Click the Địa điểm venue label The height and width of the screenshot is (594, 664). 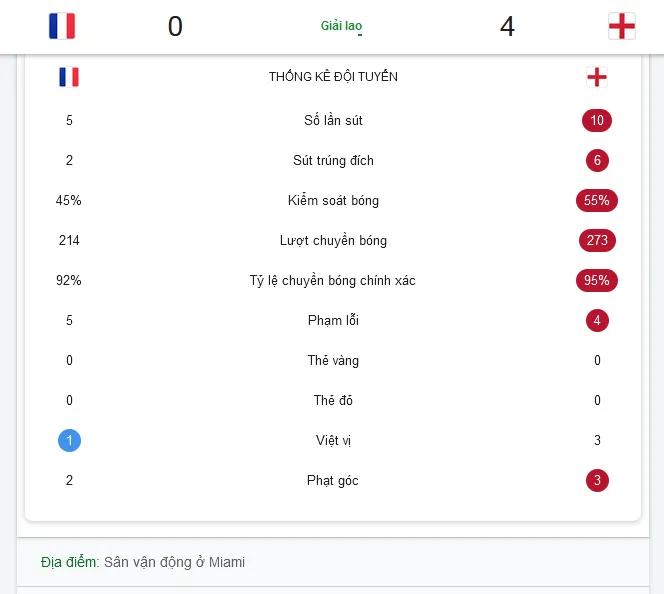click(x=70, y=562)
